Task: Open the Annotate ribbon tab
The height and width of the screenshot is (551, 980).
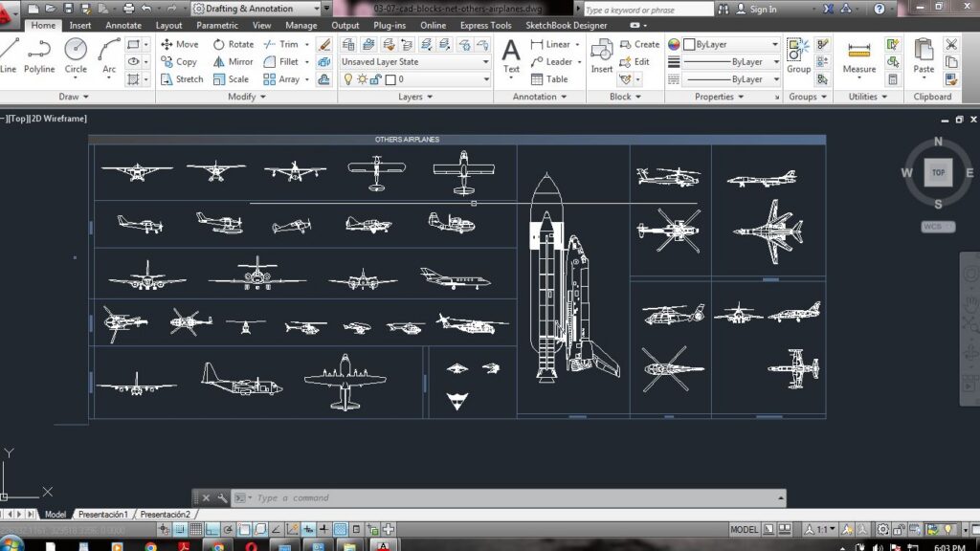Action: pyautogui.click(x=123, y=26)
